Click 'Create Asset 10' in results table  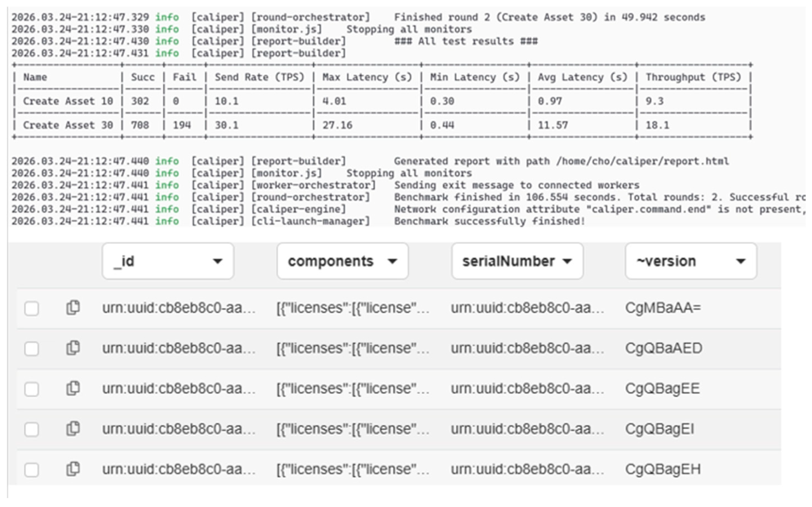(68, 101)
